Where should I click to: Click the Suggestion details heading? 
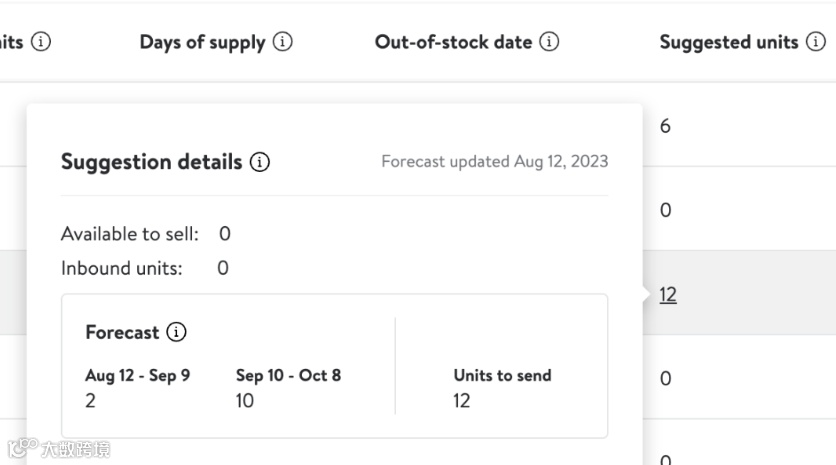point(151,162)
